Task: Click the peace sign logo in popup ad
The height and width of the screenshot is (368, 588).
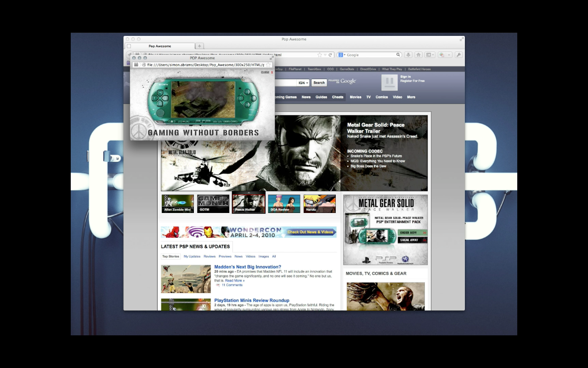Action: pyautogui.click(x=138, y=131)
